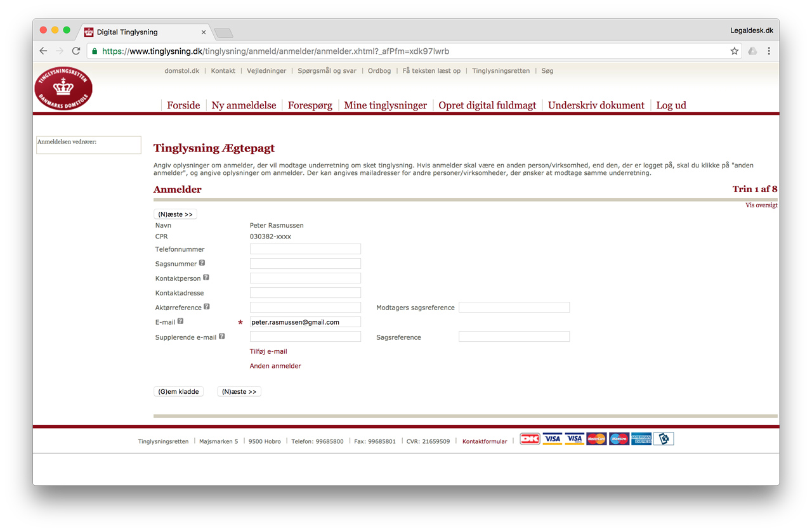
Task: Click the bottom (N)æste >> button
Action: point(239,392)
